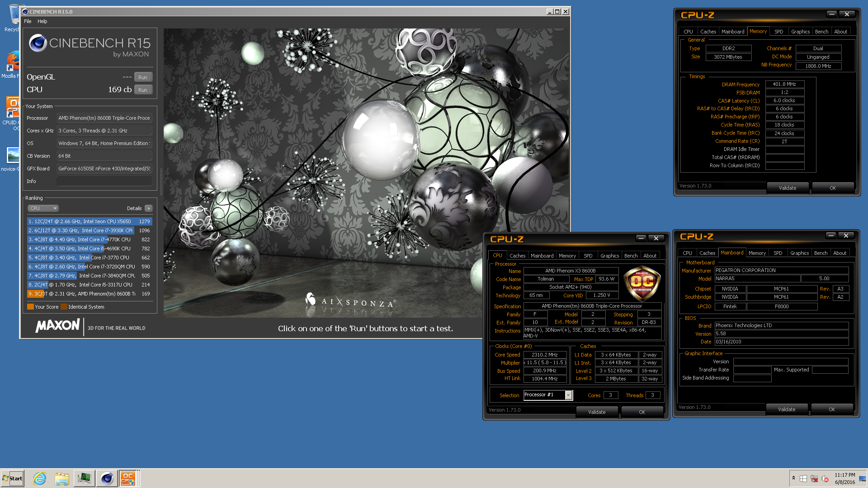The width and height of the screenshot is (868, 488).
Task: Select the CPUID OC desktop icon
Action: pyautogui.click(x=11, y=113)
